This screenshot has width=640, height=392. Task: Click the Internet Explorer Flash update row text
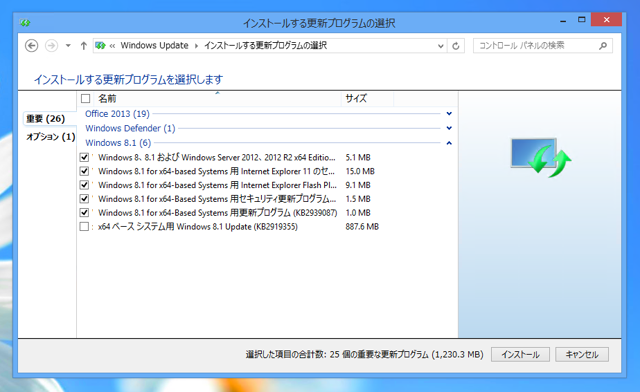click(218, 185)
